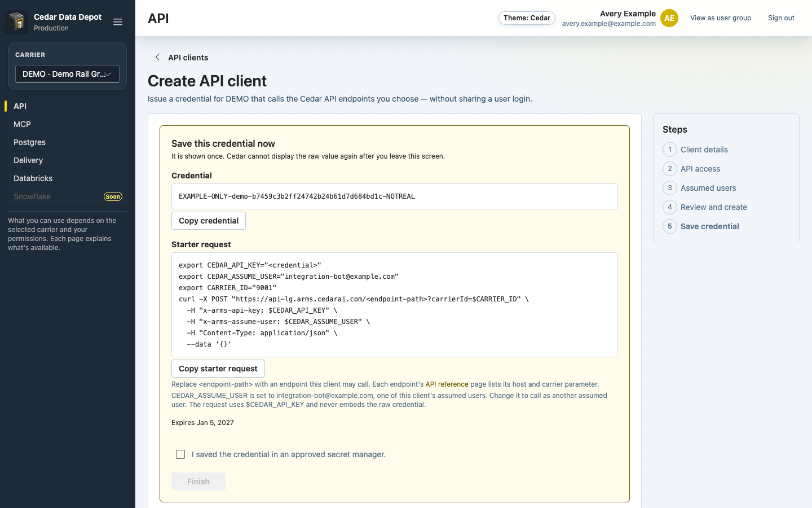
Task: Click step 2 circle for API access
Action: tap(670, 169)
